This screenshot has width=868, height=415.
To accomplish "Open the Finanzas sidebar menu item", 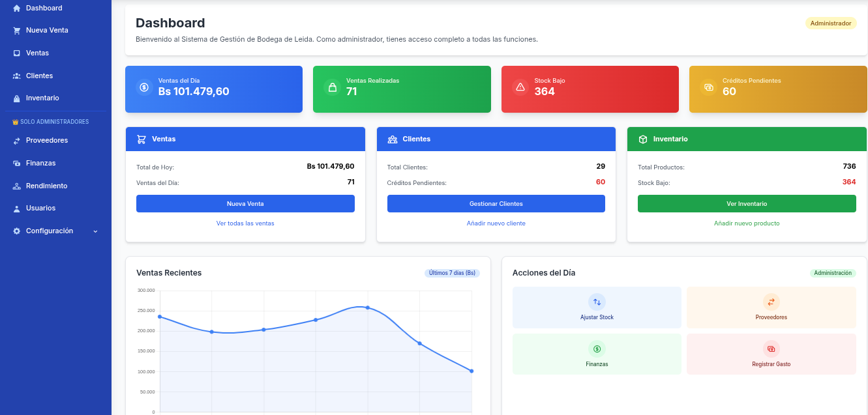I will pos(55,163).
